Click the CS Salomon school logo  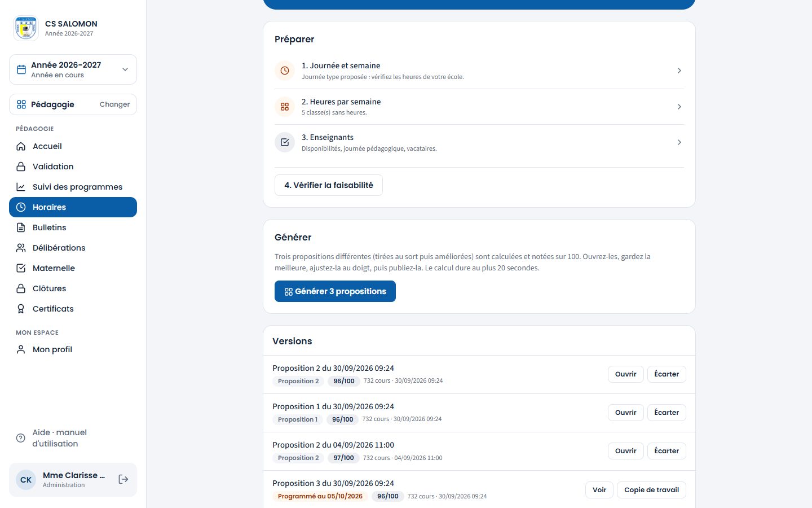pyautogui.click(x=25, y=28)
